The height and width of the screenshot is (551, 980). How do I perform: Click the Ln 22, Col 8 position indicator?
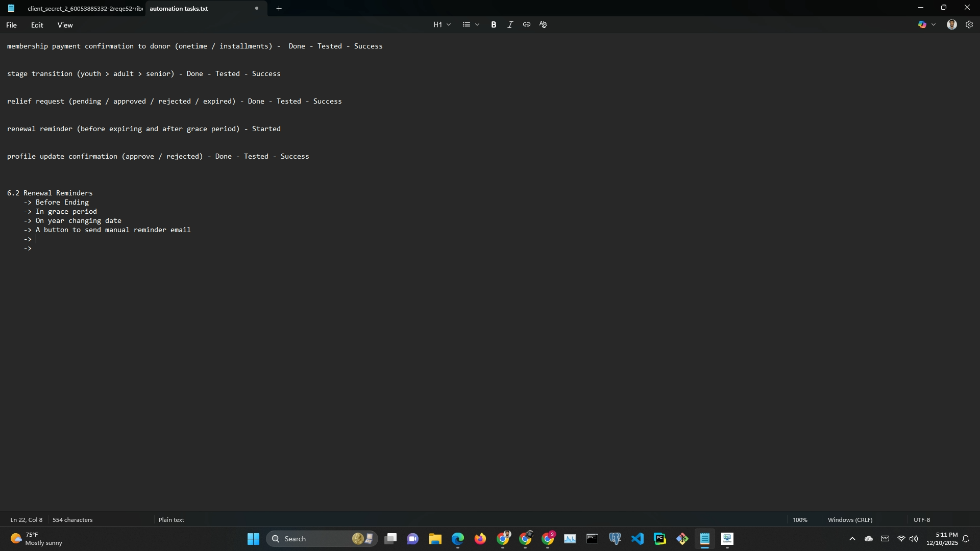(27, 520)
